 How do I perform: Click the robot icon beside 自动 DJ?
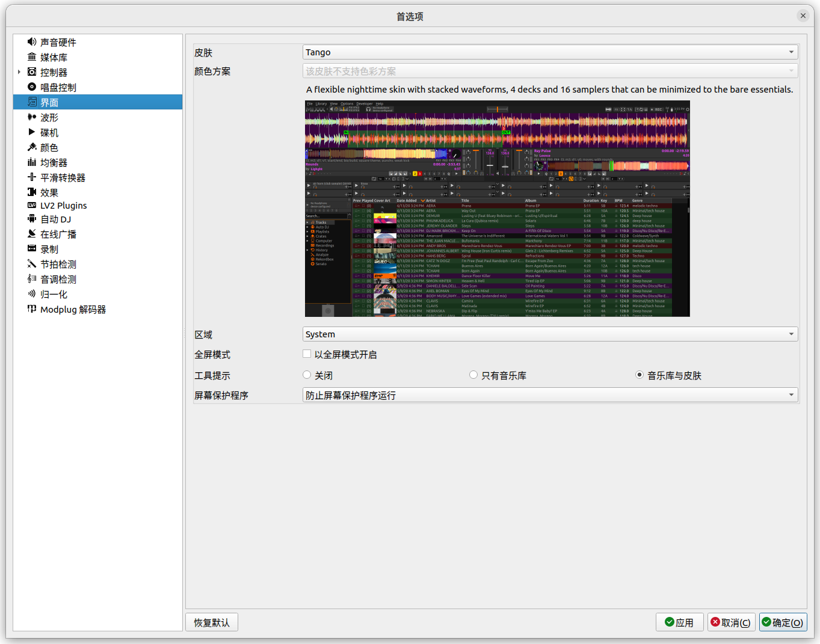coord(32,219)
